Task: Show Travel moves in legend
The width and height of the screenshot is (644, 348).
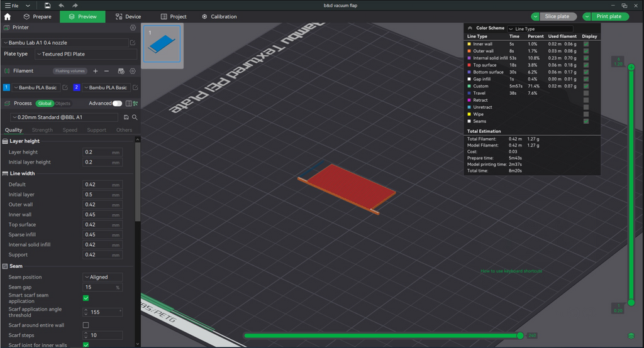Action: (x=586, y=93)
